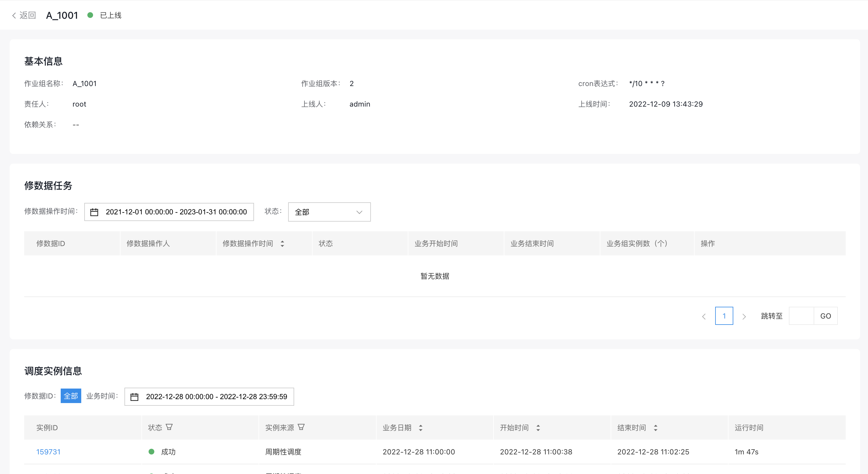This screenshot has width=868, height=474.
Task: Filter instances by 状态 funnel icon
Action: point(169,427)
